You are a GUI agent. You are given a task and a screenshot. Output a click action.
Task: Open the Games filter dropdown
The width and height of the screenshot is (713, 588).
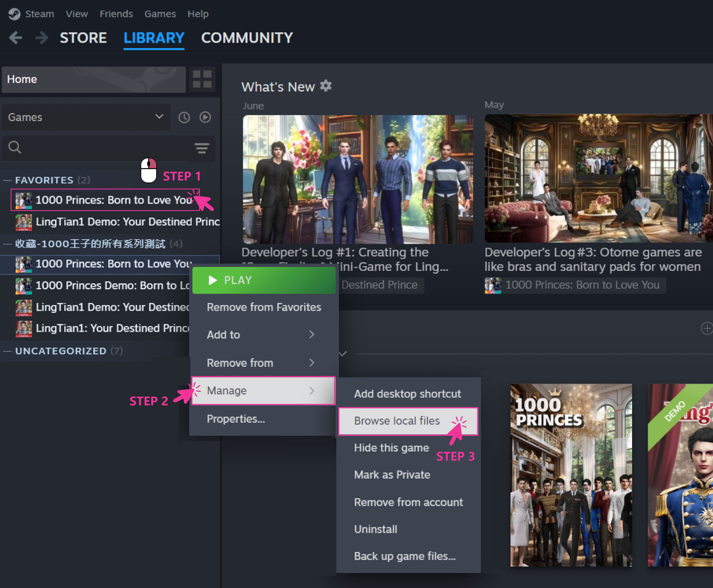[x=86, y=117]
